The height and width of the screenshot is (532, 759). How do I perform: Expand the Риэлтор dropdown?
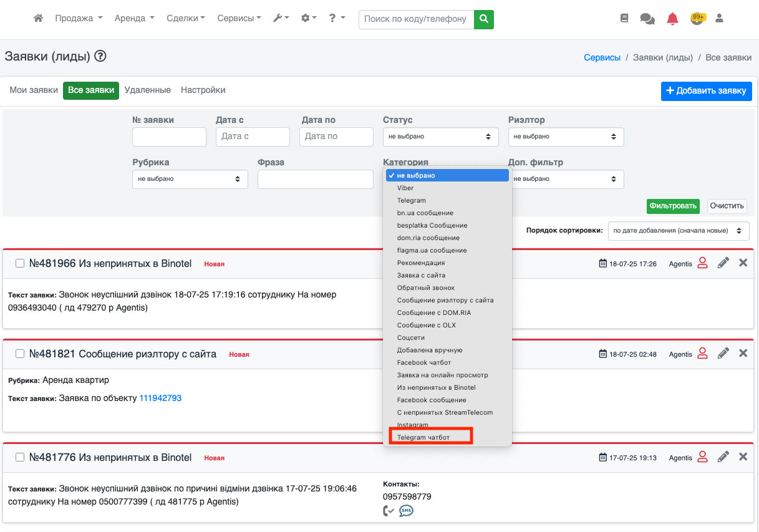tap(566, 137)
